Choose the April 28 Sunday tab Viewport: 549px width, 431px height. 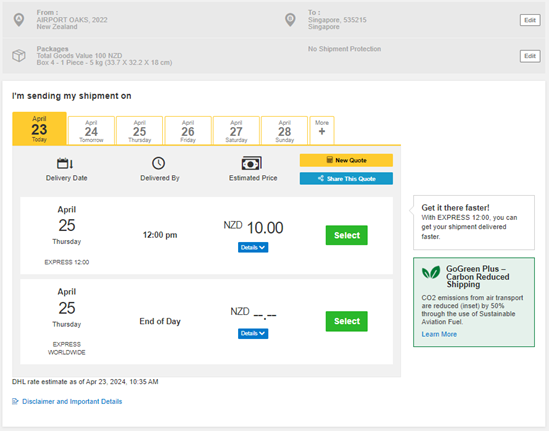[285, 130]
